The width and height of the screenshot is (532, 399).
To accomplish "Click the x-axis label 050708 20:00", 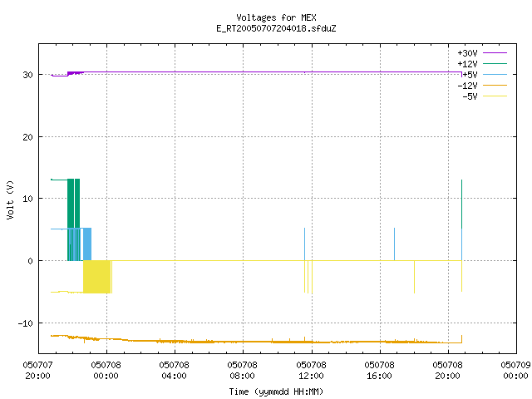I will coord(447,370).
